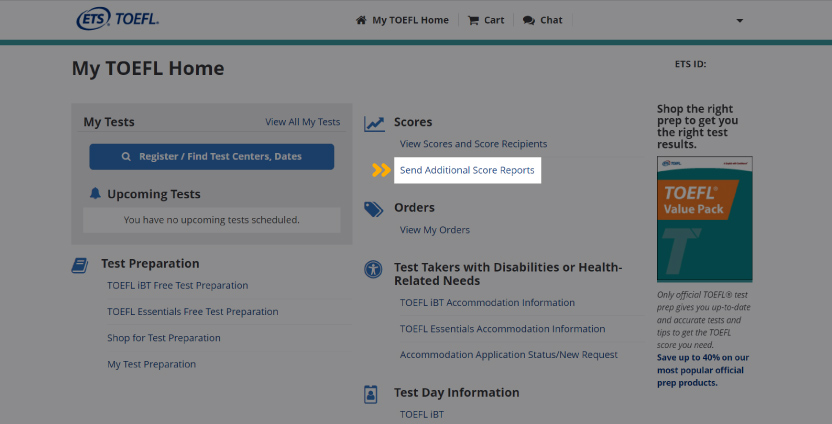Click the chat bubbles icon
The height and width of the screenshot is (424, 832).
coord(528,20)
